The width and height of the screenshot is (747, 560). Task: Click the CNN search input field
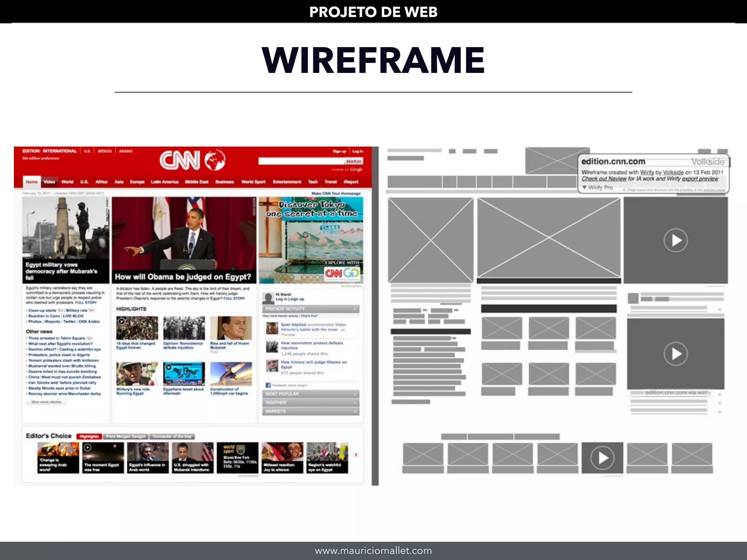(x=301, y=161)
